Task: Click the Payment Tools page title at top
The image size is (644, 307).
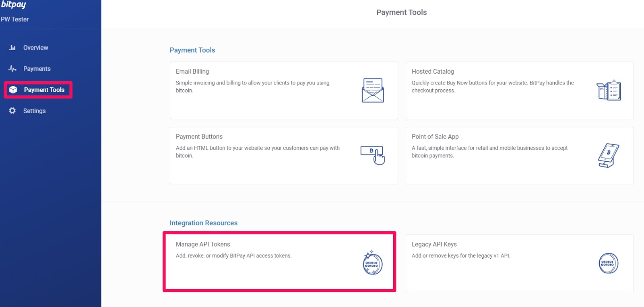Action: coord(401,12)
